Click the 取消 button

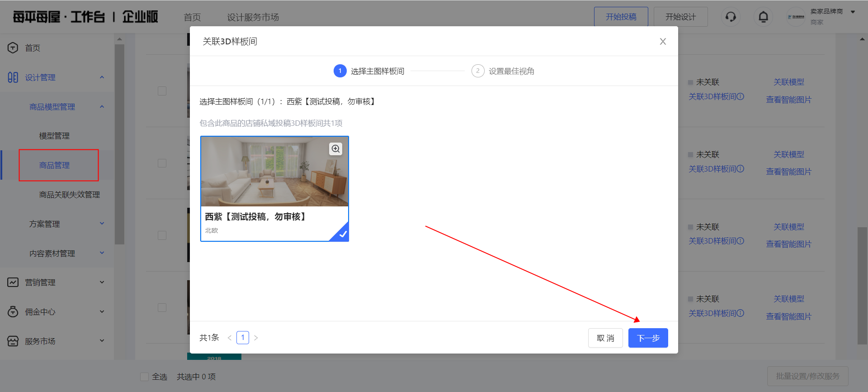pyautogui.click(x=605, y=338)
